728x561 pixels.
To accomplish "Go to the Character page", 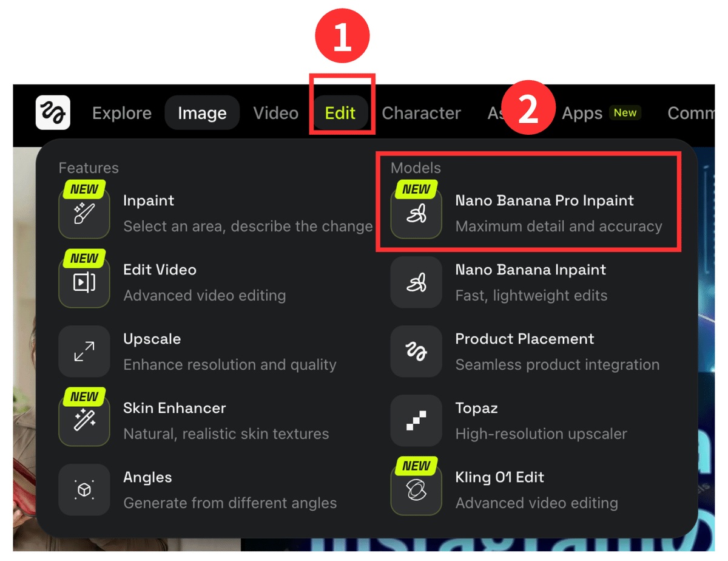I will [x=421, y=113].
